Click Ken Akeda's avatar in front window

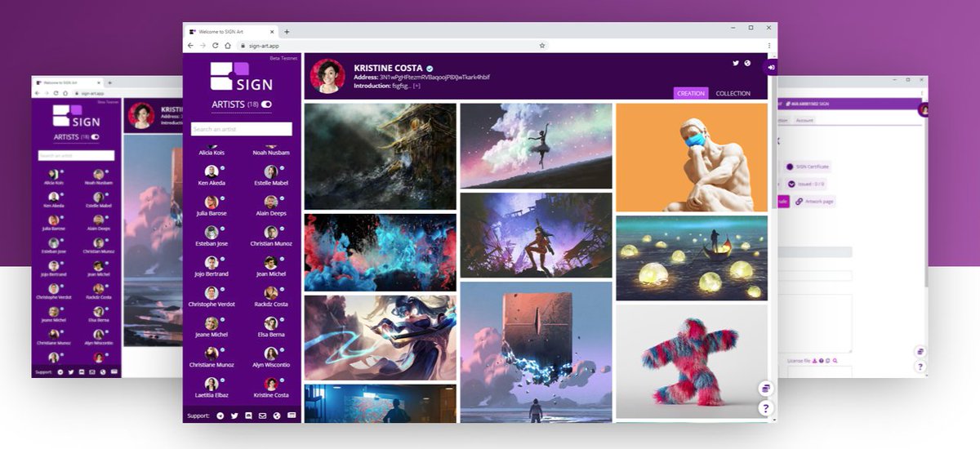point(212,171)
